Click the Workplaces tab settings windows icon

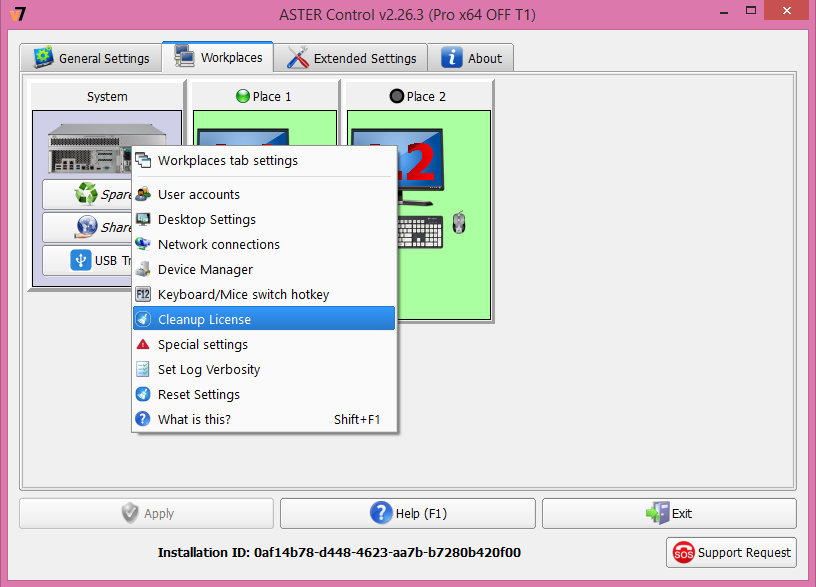(143, 161)
